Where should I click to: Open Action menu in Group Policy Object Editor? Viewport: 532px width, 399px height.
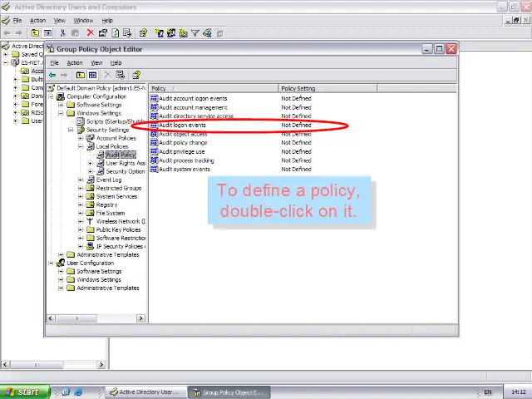pyautogui.click(x=75, y=63)
